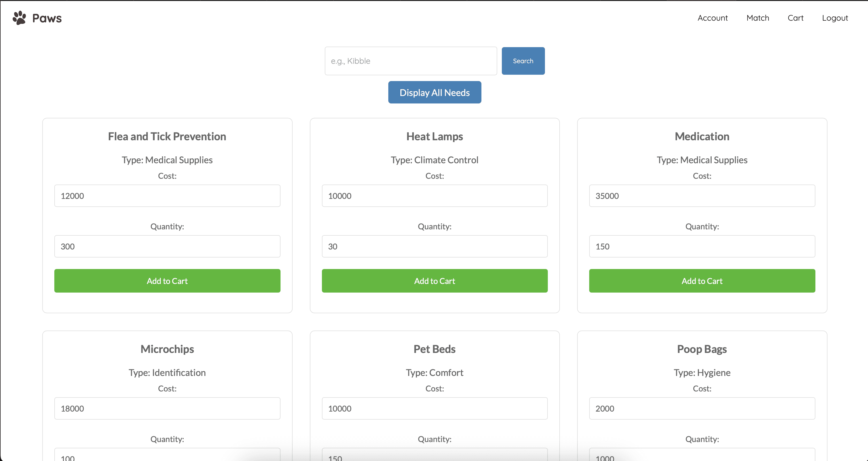The width and height of the screenshot is (868, 461).
Task: Click the Flea and Tick Prevention heading
Action: 167,137
